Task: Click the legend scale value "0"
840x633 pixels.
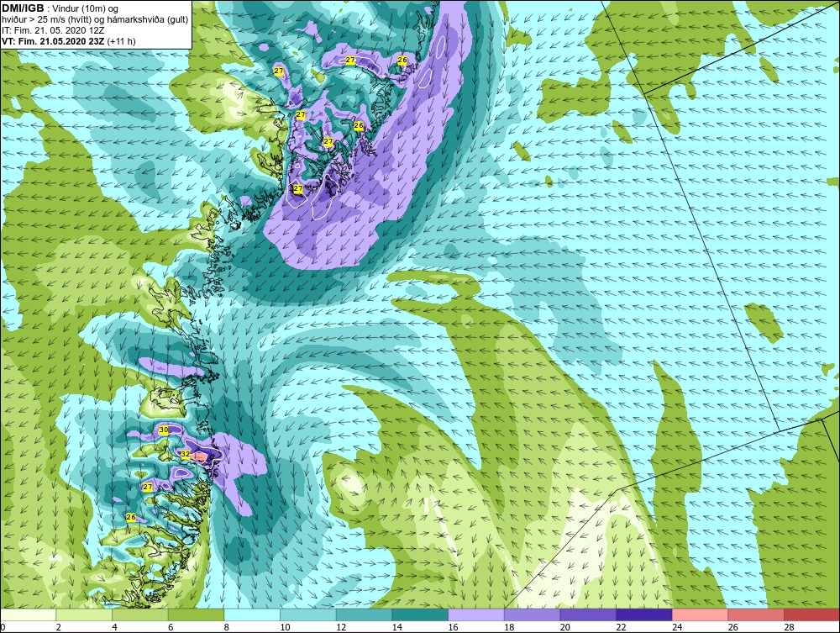Action: (x=3, y=627)
